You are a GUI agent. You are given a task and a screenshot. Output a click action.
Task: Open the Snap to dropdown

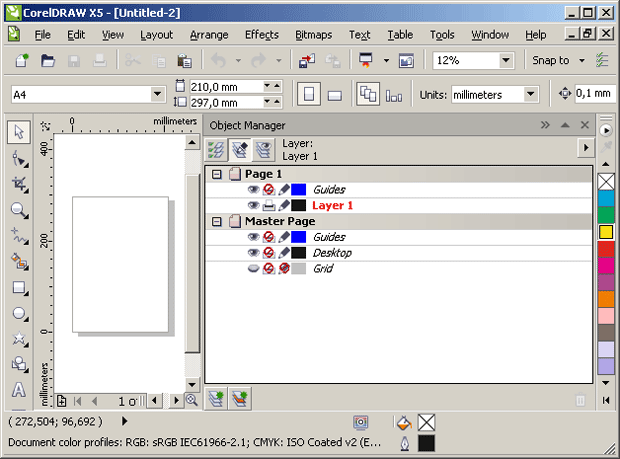pyautogui.click(x=582, y=60)
